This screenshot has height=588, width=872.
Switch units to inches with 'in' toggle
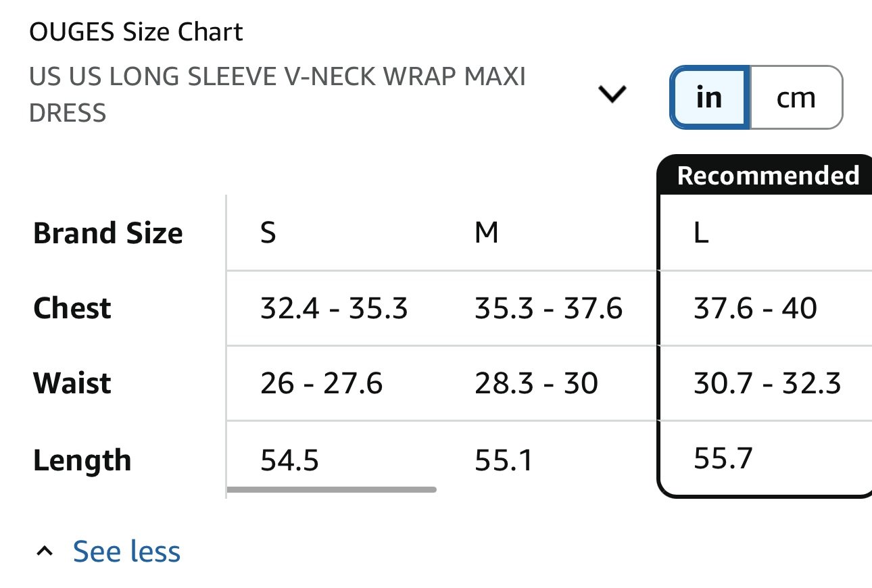[x=709, y=97]
